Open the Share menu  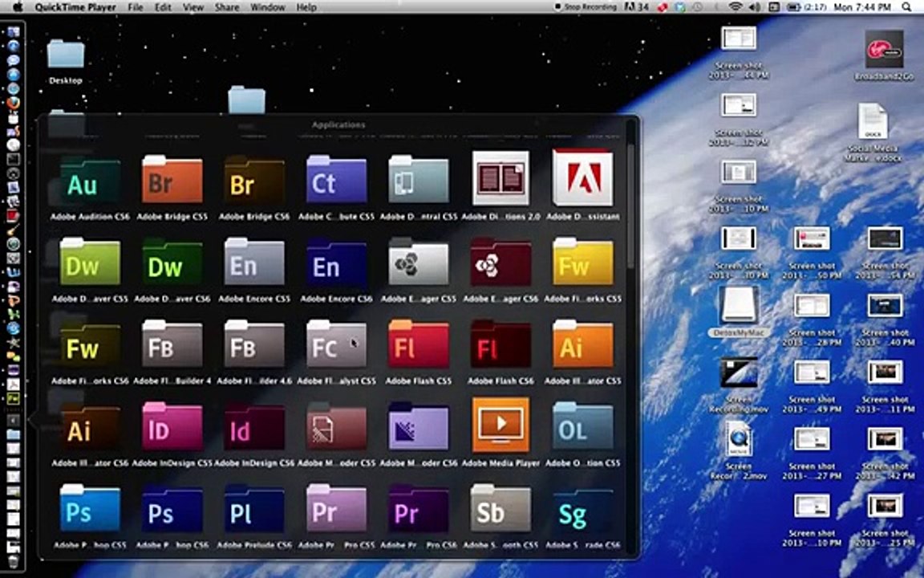click(x=227, y=7)
